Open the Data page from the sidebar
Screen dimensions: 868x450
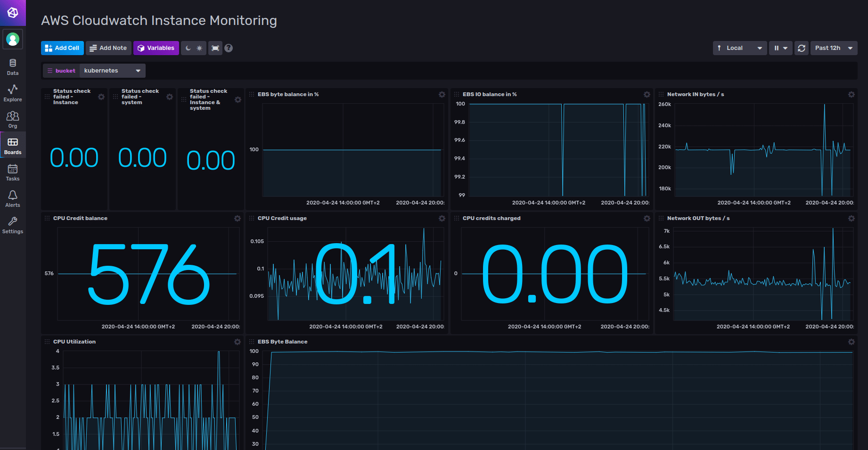[x=12, y=66]
